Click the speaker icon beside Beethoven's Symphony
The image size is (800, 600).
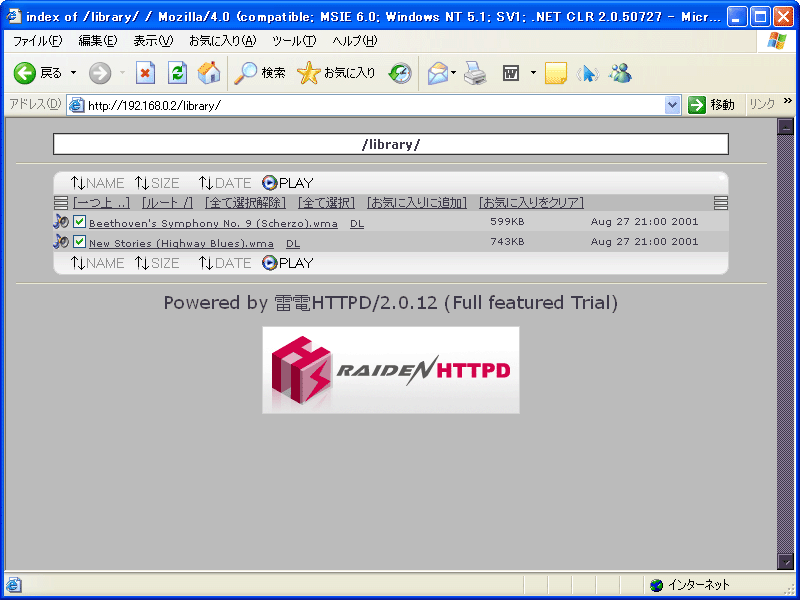pyautogui.click(x=61, y=222)
